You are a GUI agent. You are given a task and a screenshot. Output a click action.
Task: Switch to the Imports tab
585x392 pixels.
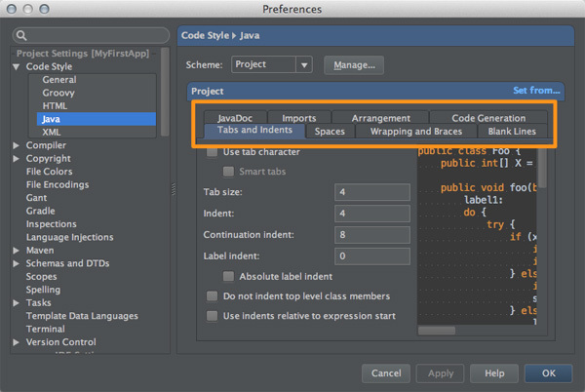[299, 118]
